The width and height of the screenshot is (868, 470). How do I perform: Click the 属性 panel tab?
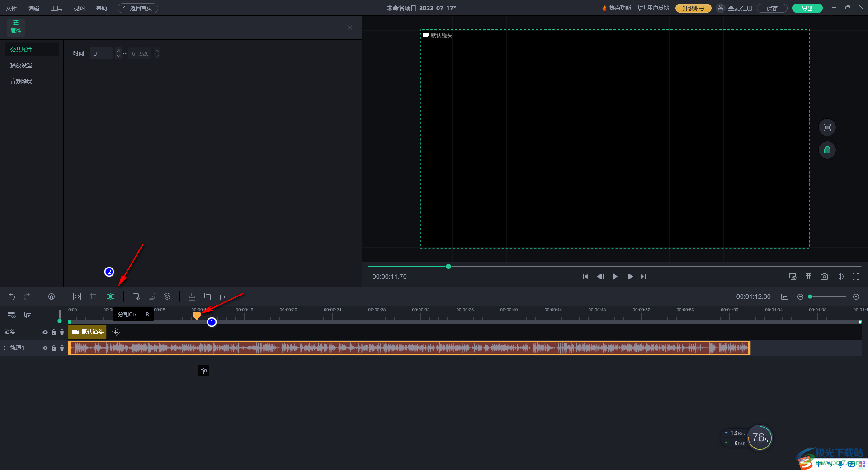[x=16, y=27]
